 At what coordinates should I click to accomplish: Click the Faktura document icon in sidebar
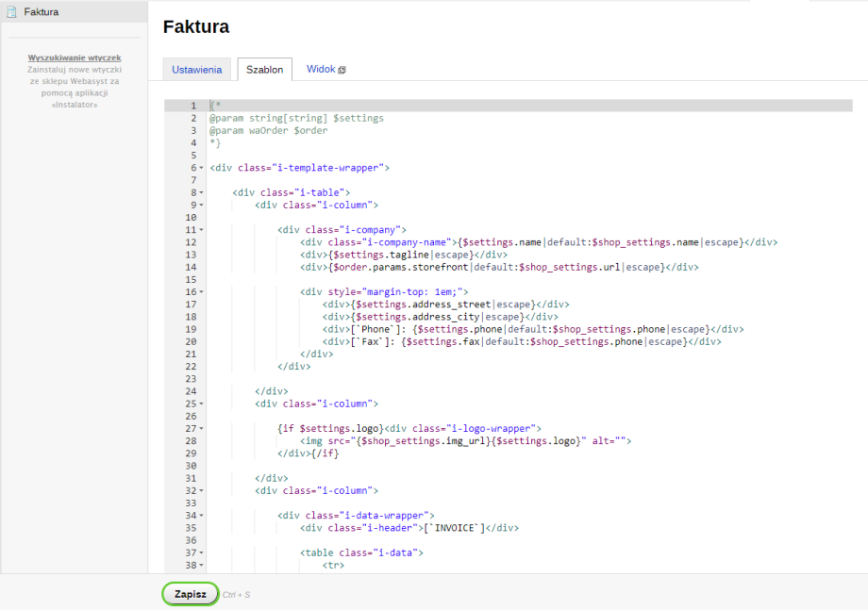click(x=11, y=12)
